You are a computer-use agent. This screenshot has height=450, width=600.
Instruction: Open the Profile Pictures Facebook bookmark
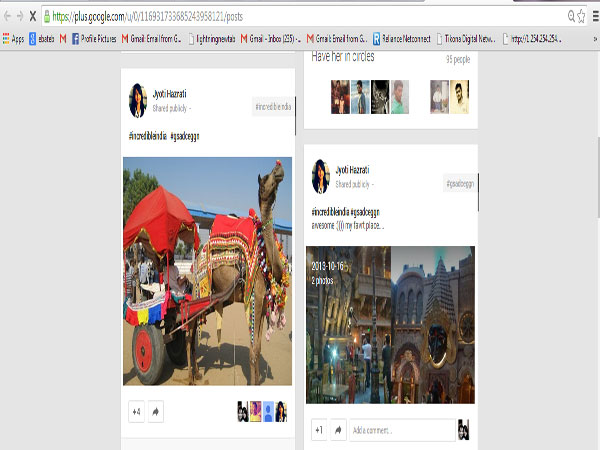click(x=94, y=39)
